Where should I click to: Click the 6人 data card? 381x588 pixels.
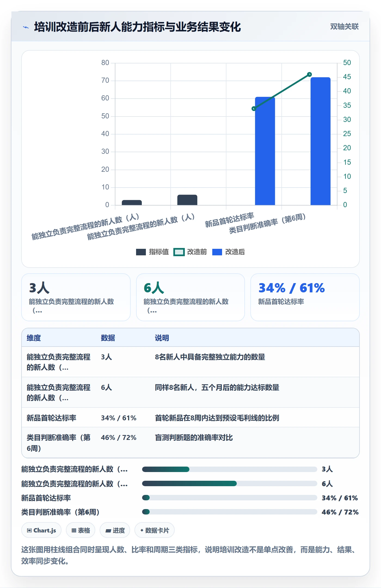point(190,297)
